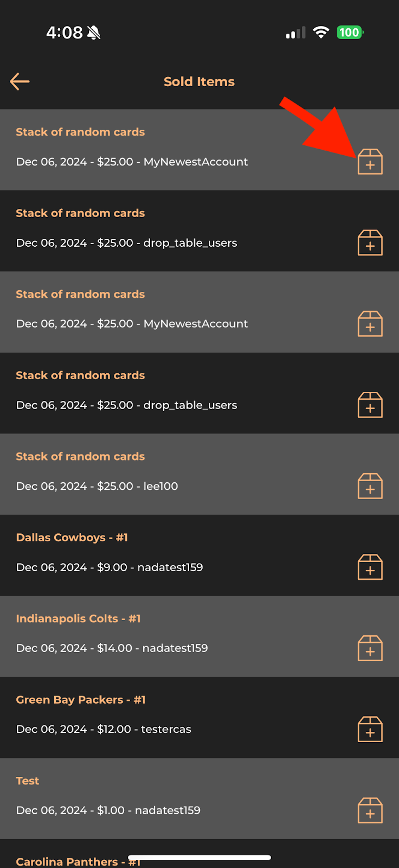Select the $9.00 nadatest159 sale details line

[110, 567]
